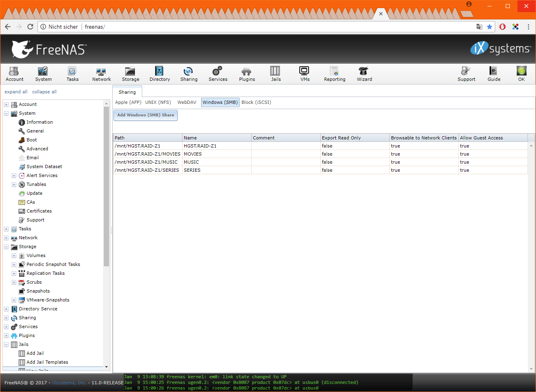This screenshot has height=392, width=536.
Task: Click the green OK alert status icon
Action: coord(521,74)
